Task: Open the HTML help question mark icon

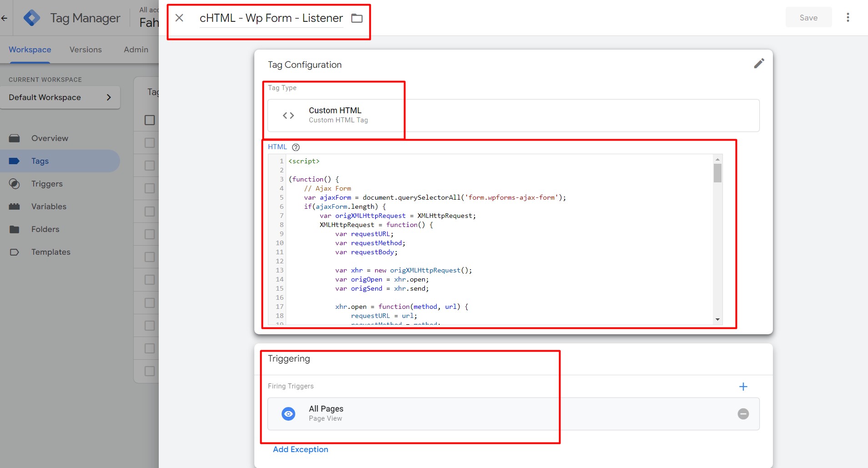Action: pyautogui.click(x=296, y=147)
